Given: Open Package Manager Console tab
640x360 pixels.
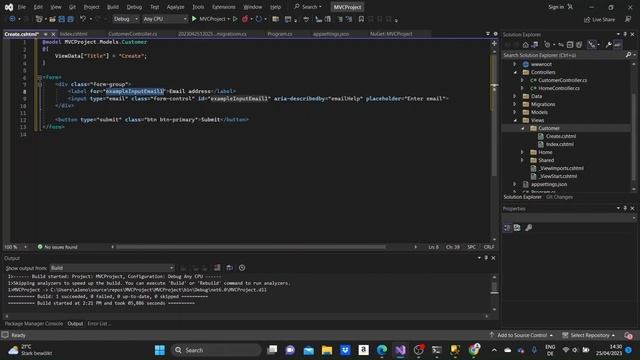Looking at the screenshot, I should tap(33, 324).
